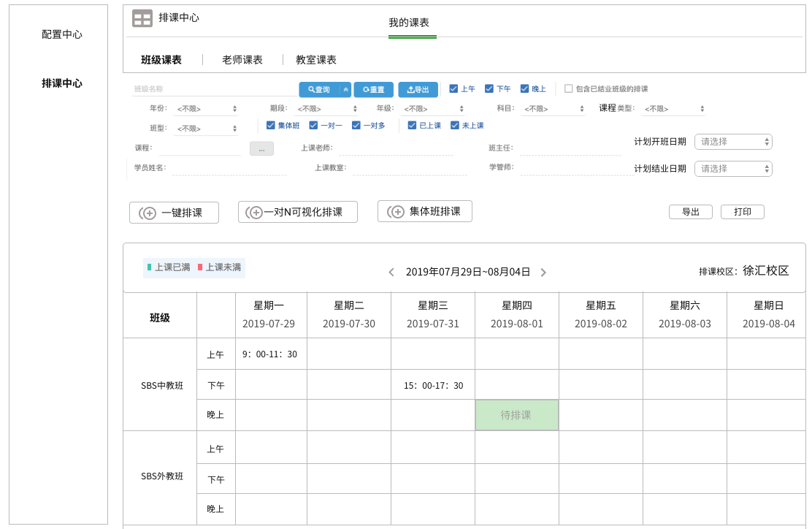Open the 期段 dropdown
Viewport: 812px width, 529px height.
click(x=326, y=109)
